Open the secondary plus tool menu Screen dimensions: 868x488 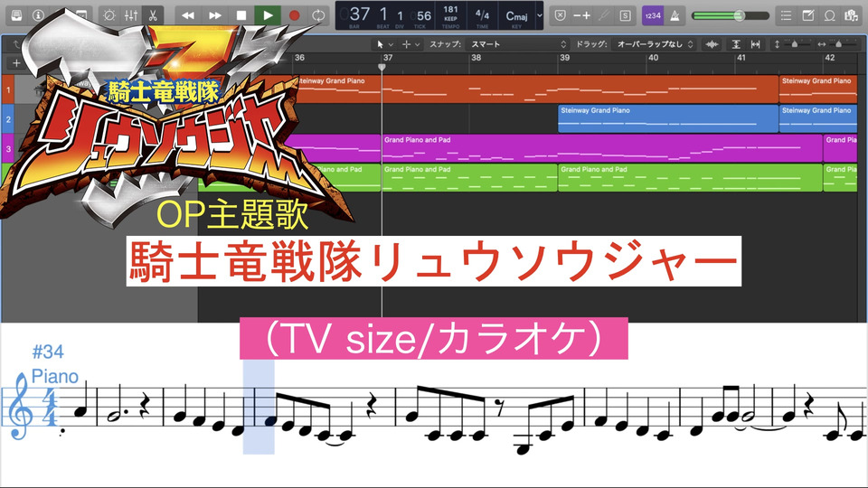point(410,44)
